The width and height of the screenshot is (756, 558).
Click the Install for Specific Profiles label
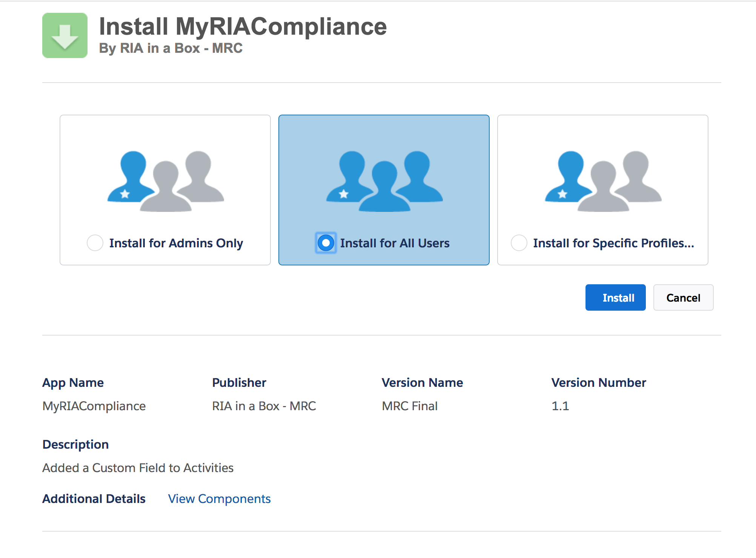pyautogui.click(x=613, y=243)
